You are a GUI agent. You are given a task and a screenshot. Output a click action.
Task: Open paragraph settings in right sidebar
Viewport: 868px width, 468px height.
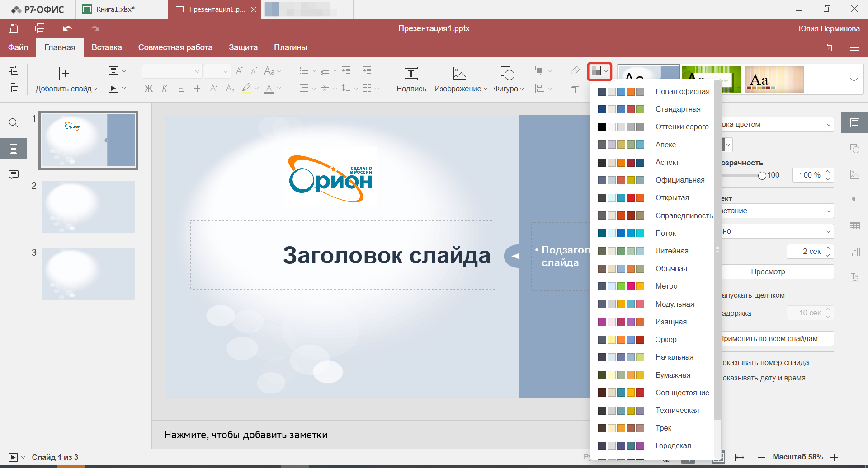tap(854, 200)
